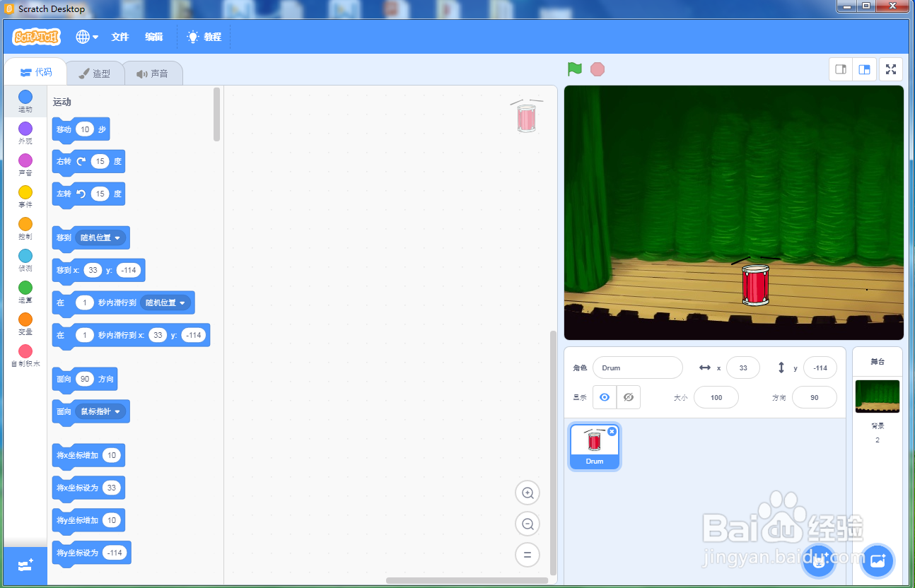Switch to large stage layout

tap(864, 69)
